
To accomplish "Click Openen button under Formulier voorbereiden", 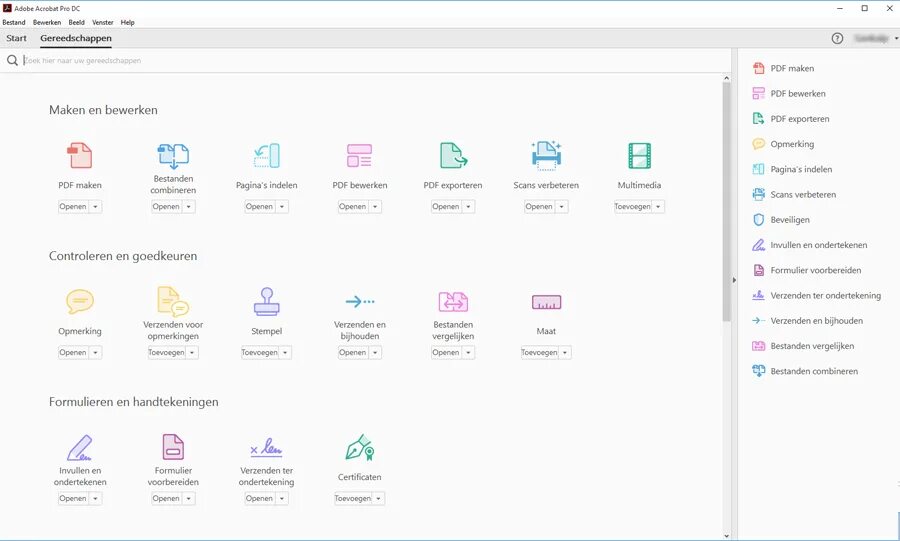I will tap(166, 499).
